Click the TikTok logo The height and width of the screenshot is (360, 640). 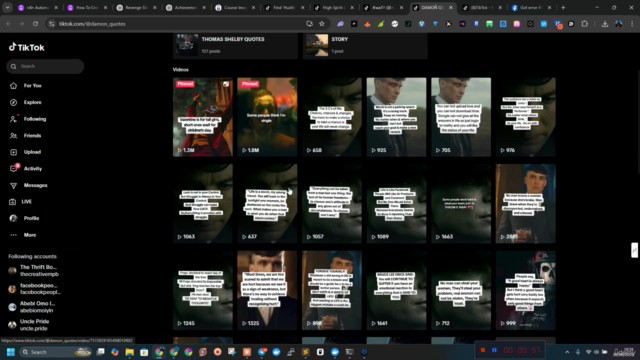[x=27, y=47]
